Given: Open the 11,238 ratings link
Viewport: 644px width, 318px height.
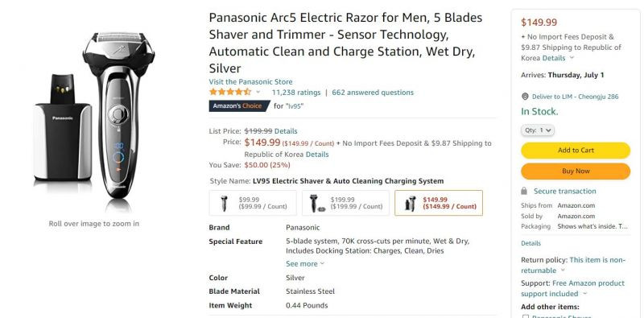Looking at the screenshot, I should tap(296, 93).
